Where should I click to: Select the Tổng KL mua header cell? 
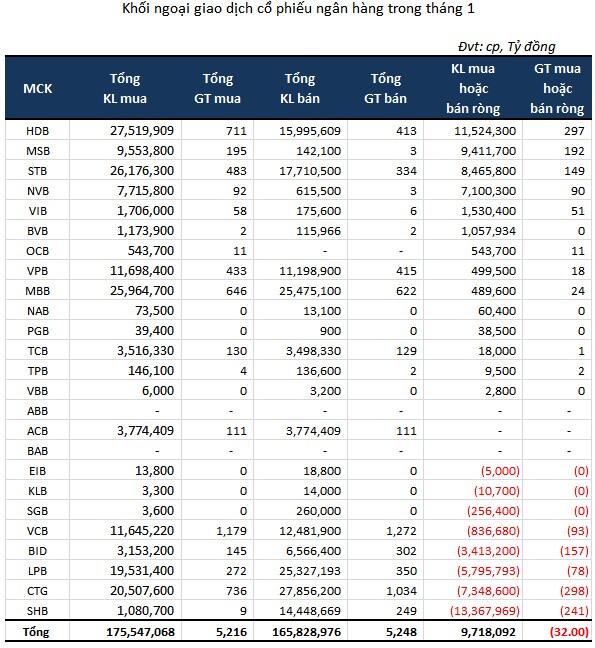[125, 88]
